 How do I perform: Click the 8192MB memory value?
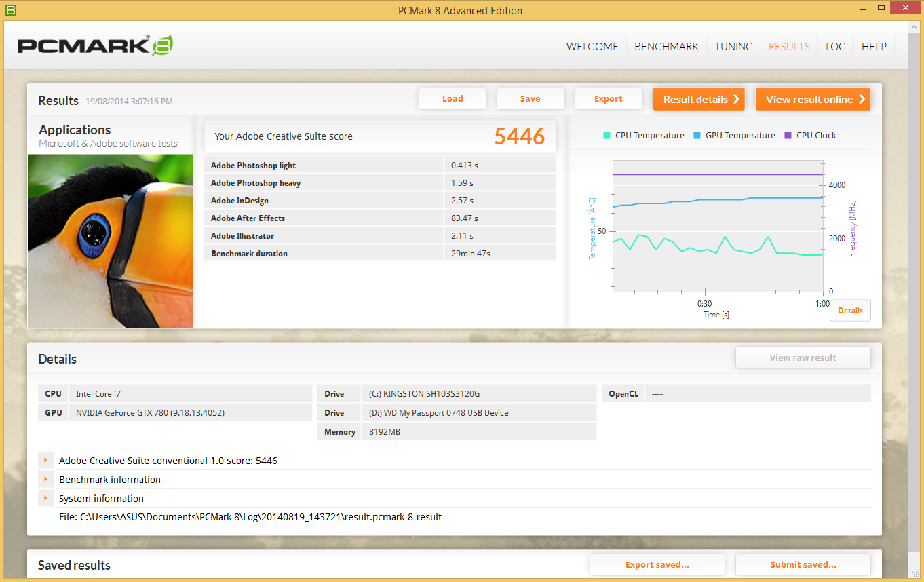tap(479, 431)
